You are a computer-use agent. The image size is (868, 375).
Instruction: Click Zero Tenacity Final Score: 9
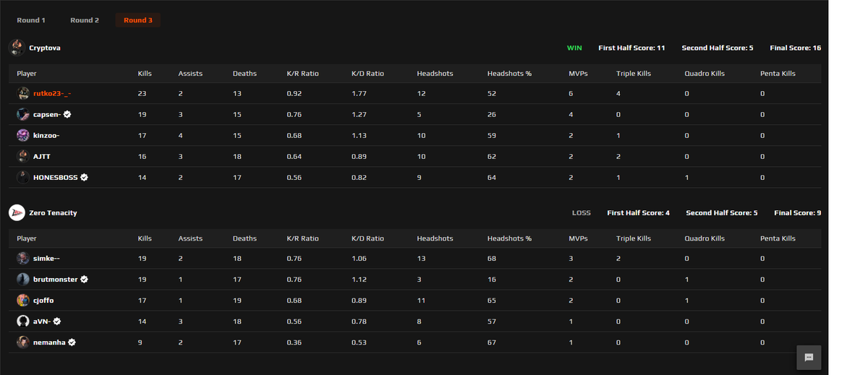tap(797, 212)
